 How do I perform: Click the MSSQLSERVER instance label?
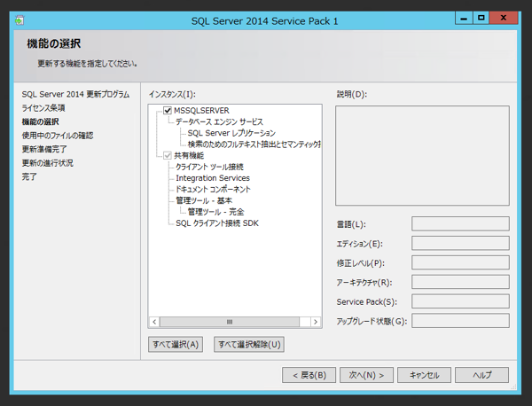(x=201, y=110)
